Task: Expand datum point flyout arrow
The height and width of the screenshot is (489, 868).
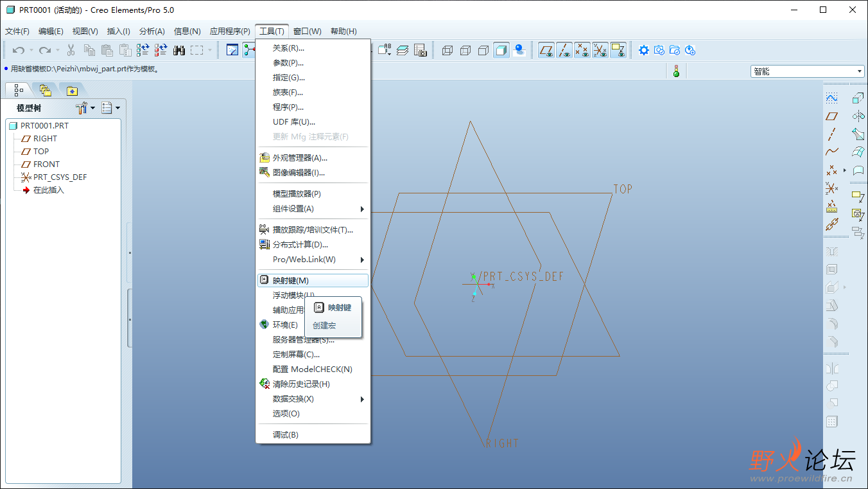Action: [x=845, y=170]
